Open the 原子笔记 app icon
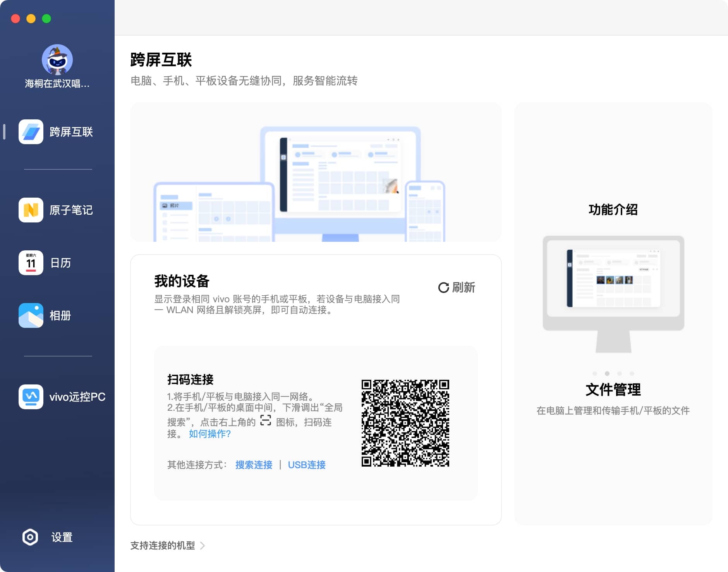The image size is (728, 572). 31,210
